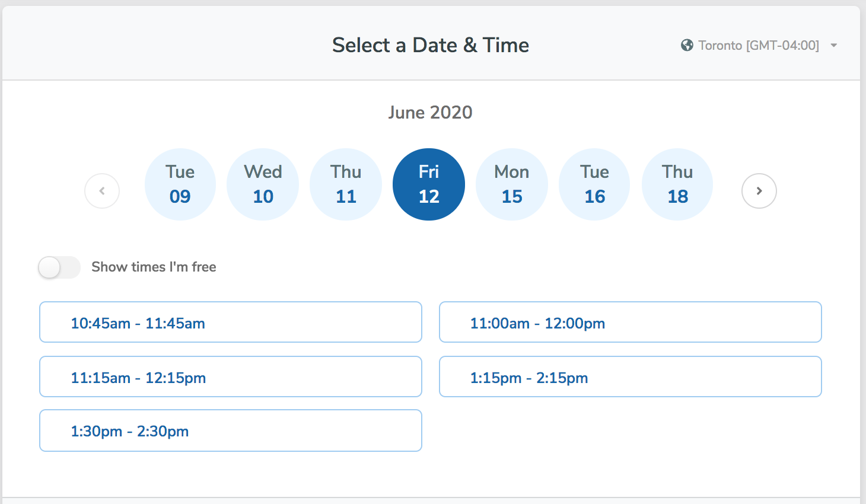Book the 1:30pm - 2:30pm slot
The width and height of the screenshot is (866, 504).
coord(231,430)
